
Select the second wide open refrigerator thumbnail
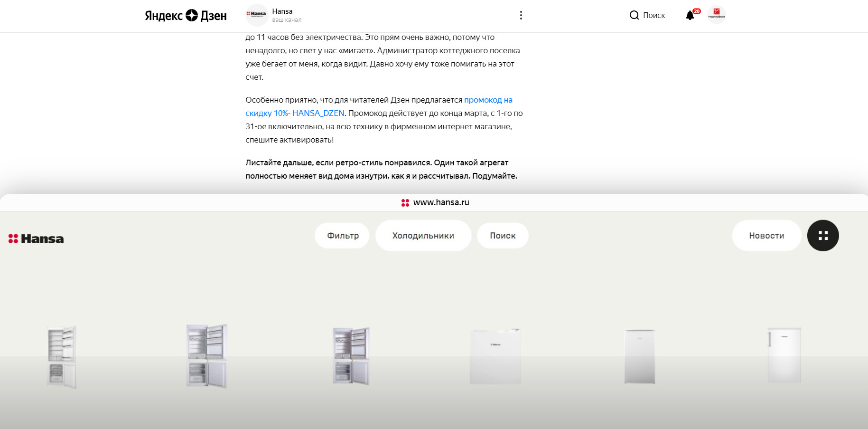(x=206, y=356)
